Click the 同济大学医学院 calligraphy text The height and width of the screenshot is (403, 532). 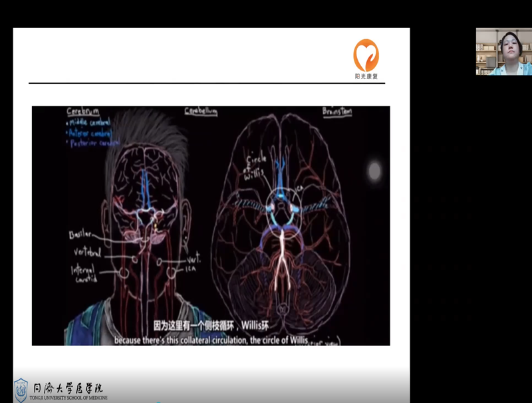click(x=68, y=388)
